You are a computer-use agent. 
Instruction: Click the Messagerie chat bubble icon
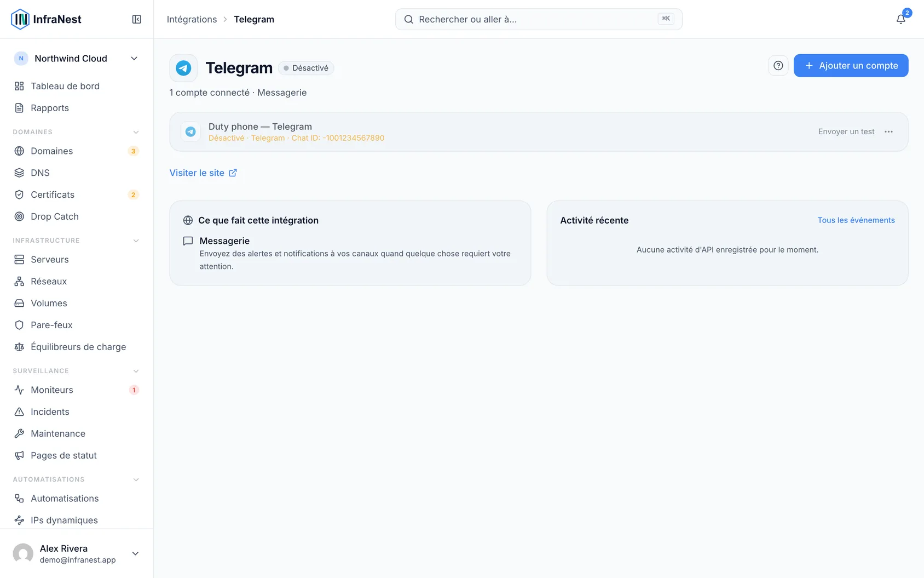pyautogui.click(x=188, y=241)
